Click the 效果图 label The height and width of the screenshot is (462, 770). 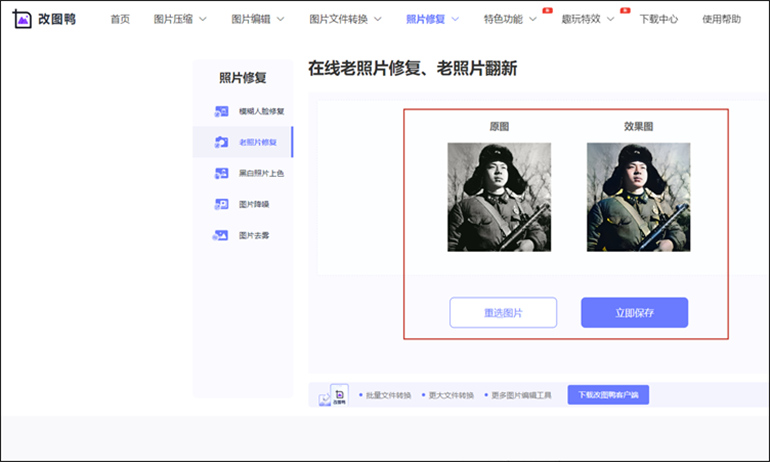click(638, 127)
